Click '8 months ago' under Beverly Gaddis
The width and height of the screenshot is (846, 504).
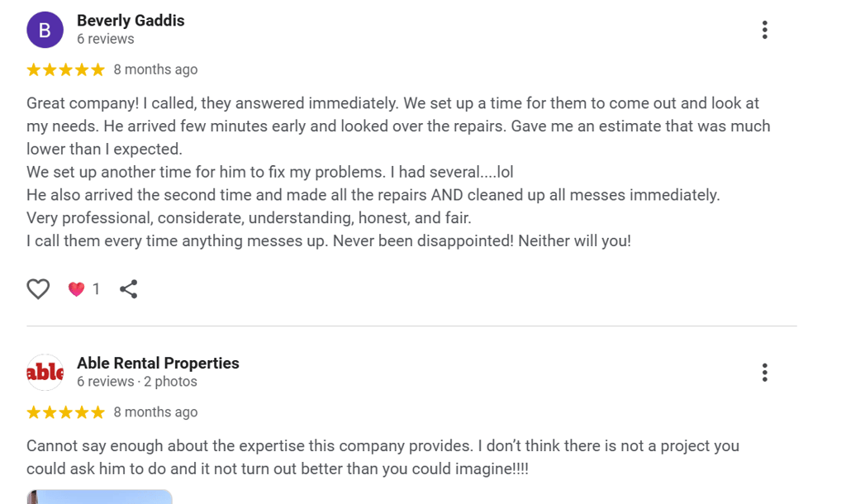[155, 69]
